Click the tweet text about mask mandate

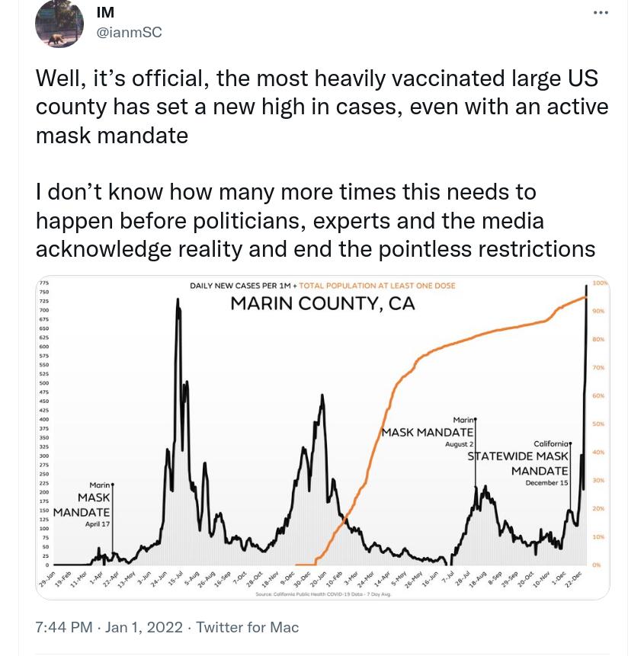(x=322, y=107)
